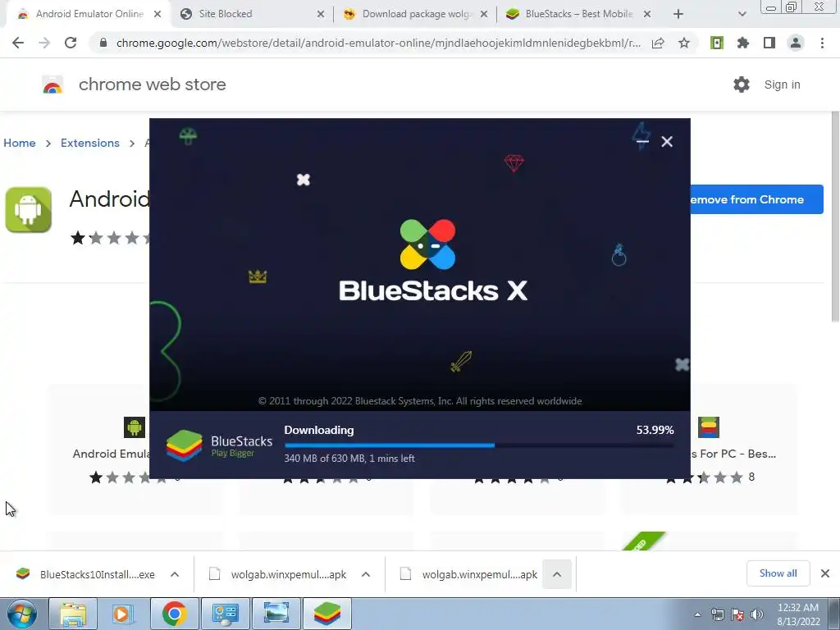Click the download progress bar in installer
The height and width of the screenshot is (630, 840).
(x=479, y=445)
